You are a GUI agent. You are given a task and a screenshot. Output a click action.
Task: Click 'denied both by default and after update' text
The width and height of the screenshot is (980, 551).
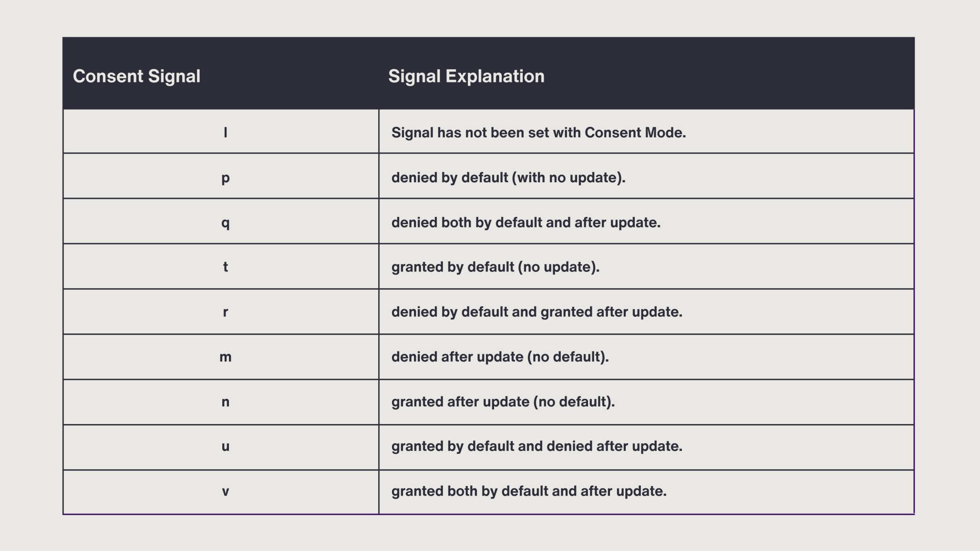coord(526,222)
